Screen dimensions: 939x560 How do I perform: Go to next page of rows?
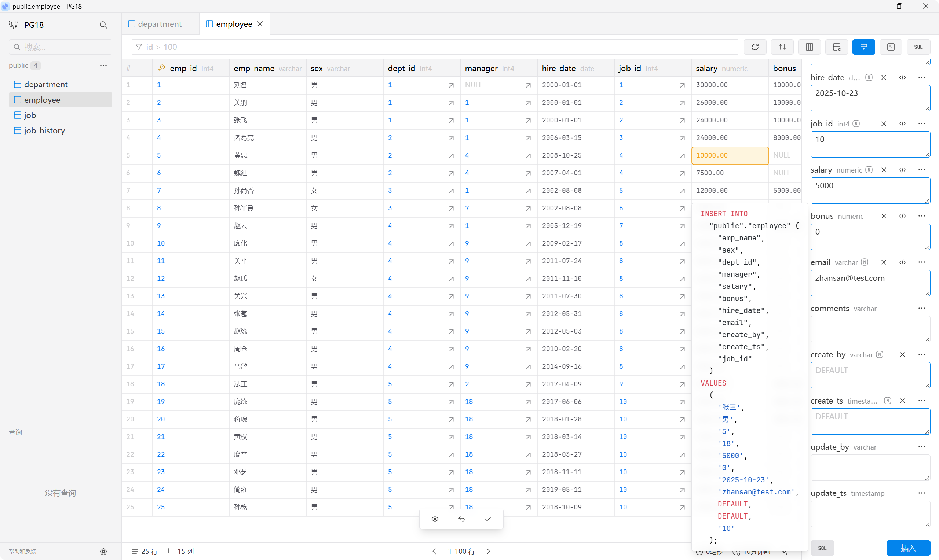[x=489, y=551]
